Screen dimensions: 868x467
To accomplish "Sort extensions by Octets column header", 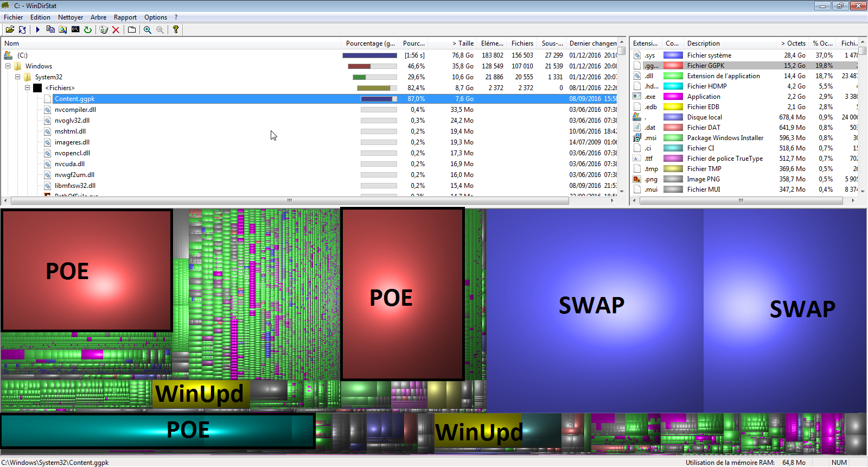I will [x=793, y=43].
